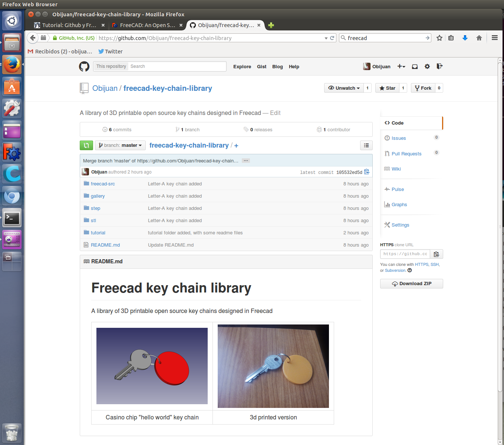Expand the commit message ellipsis
Screen dimensions: 504x445
coord(246,161)
